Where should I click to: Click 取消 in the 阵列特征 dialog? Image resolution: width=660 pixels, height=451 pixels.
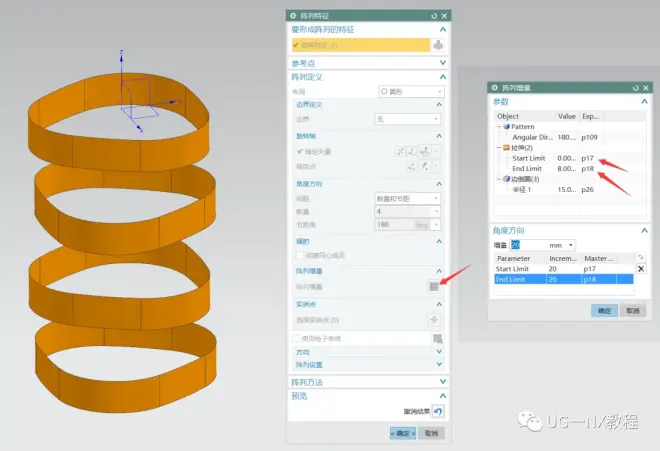[x=431, y=433]
